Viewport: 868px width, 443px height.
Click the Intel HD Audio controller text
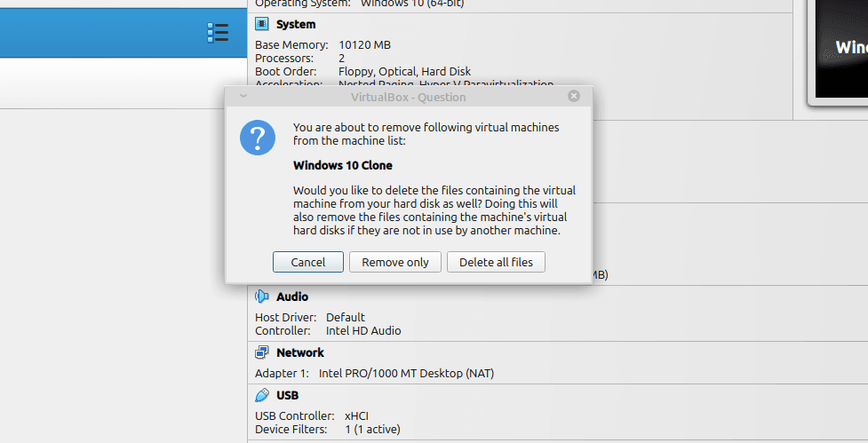(x=363, y=331)
